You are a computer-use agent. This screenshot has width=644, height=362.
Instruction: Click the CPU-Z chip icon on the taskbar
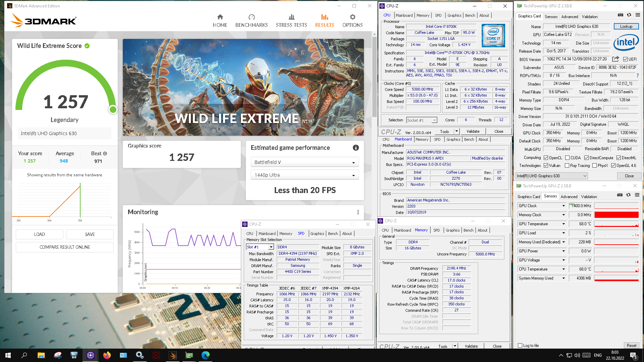coord(91,355)
